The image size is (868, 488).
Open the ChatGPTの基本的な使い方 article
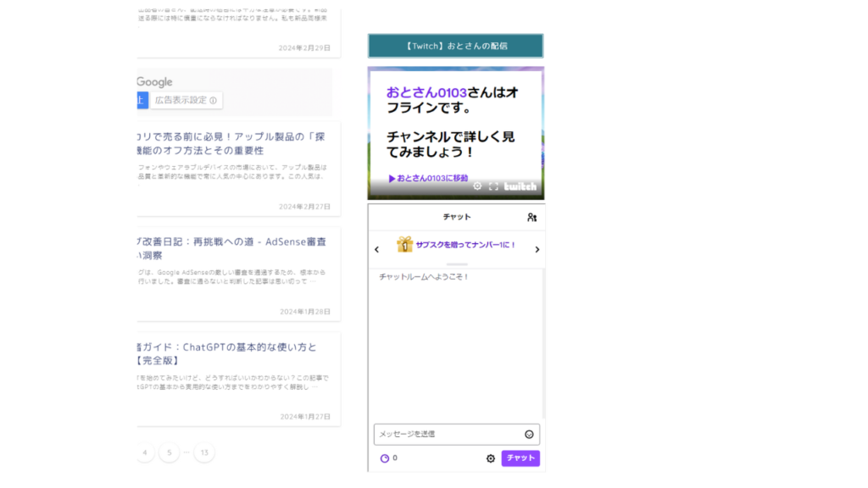[x=227, y=353]
